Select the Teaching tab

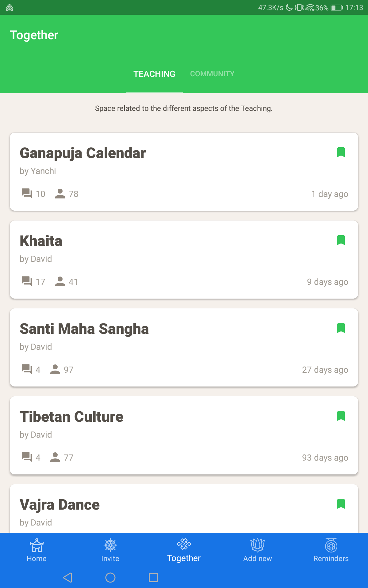[154, 74]
